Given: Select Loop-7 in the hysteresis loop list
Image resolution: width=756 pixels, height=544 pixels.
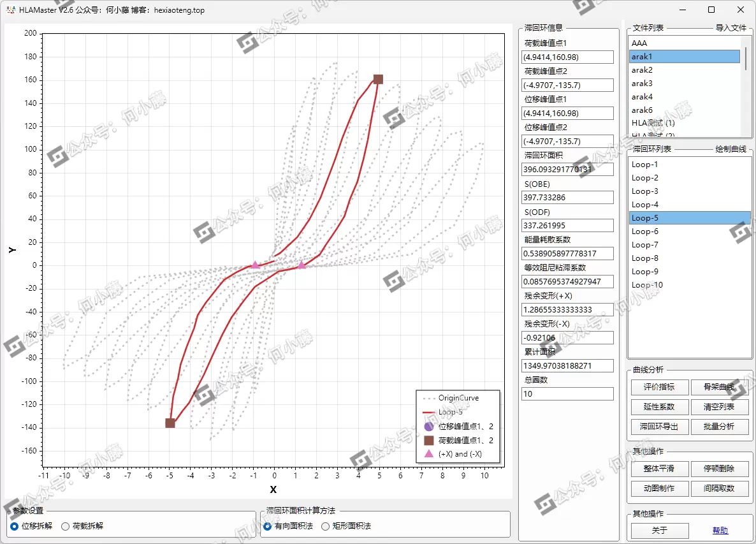Looking at the screenshot, I should point(644,245).
